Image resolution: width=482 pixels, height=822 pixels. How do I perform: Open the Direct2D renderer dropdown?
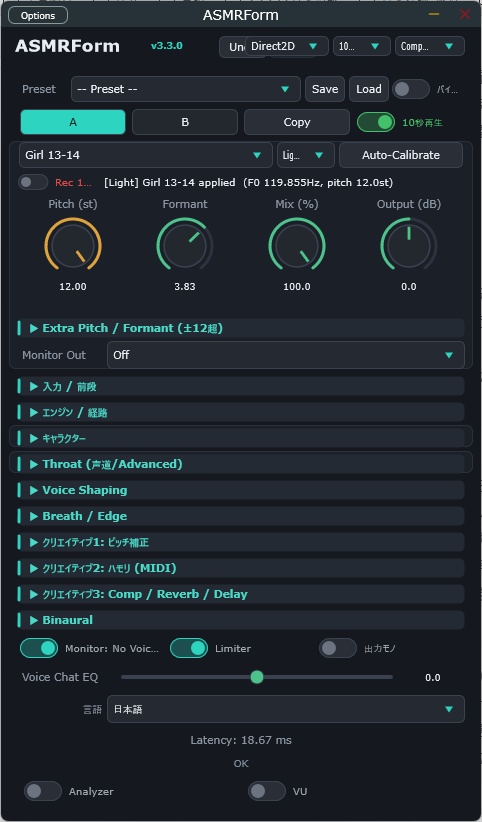(x=286, y=46)
